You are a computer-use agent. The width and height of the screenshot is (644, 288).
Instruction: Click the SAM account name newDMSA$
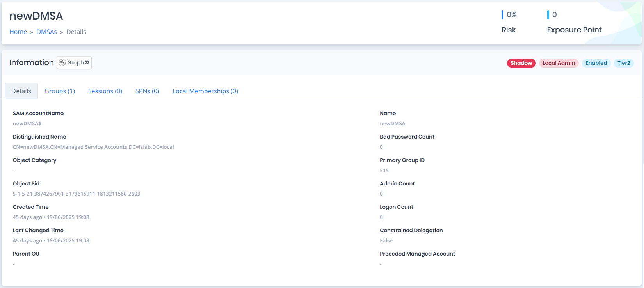[x=27, y=123]
